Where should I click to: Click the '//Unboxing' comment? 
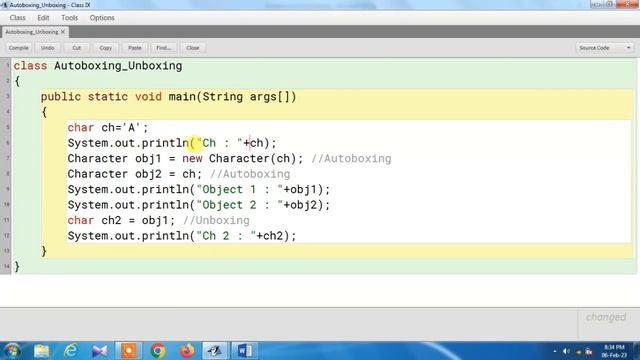click(216, 221)
